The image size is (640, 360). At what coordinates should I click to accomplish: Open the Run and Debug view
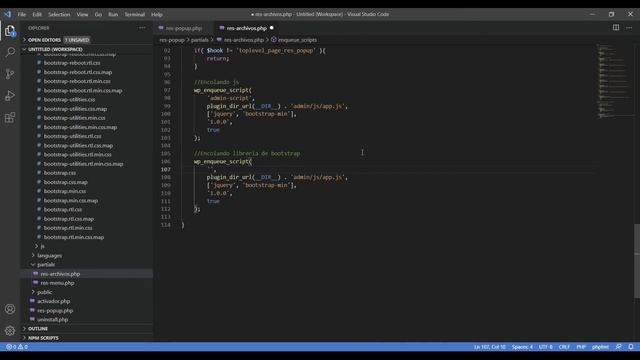tap(10, 96)
